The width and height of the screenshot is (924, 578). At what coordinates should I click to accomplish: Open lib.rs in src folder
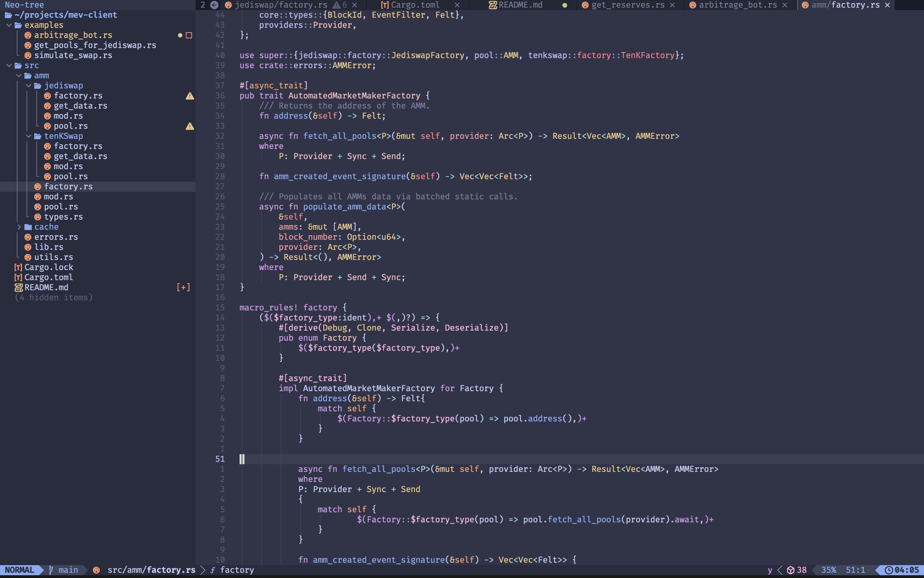point(49,247)
